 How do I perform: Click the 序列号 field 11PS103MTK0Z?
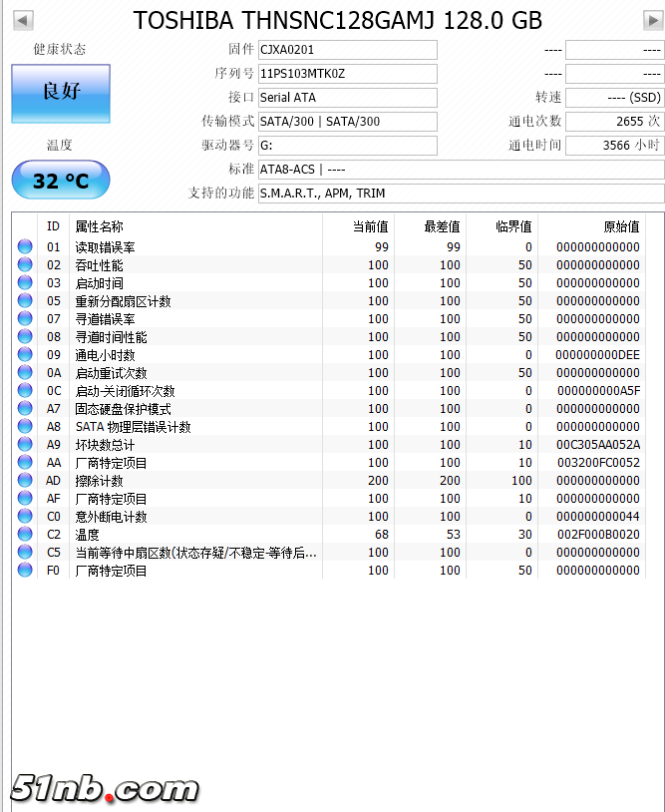click(x=348, y=74)
